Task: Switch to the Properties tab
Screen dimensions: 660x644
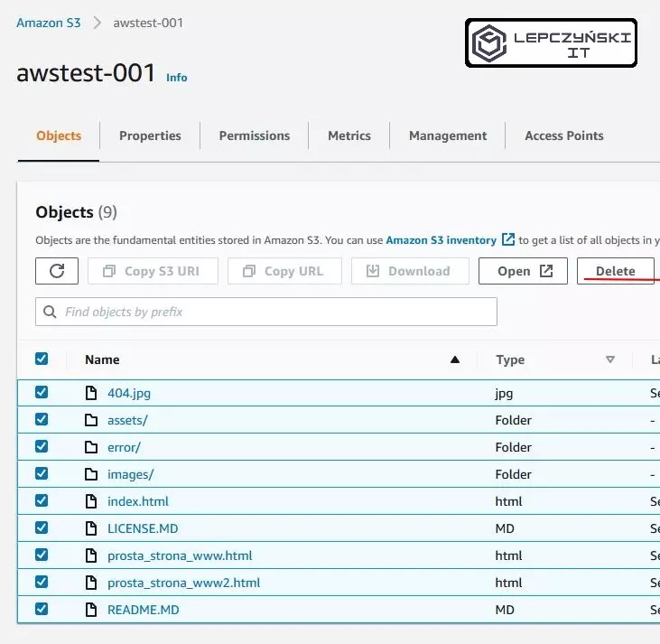Action: pyautogui.click(x=150, y=135)
